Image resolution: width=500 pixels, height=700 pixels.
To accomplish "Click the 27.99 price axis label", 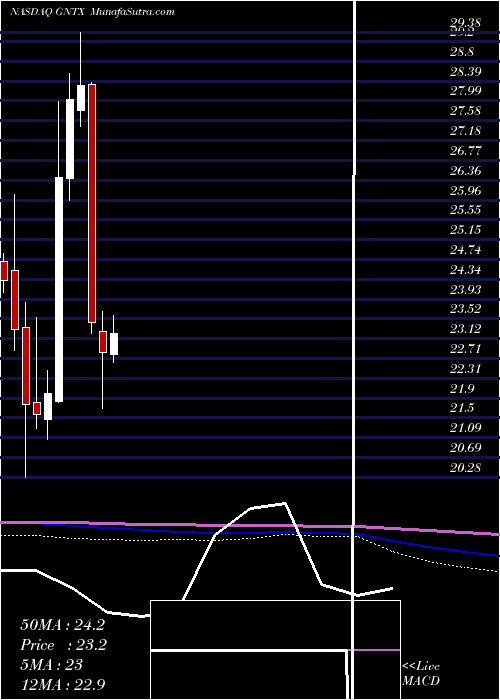I will [x=466, y=91].
